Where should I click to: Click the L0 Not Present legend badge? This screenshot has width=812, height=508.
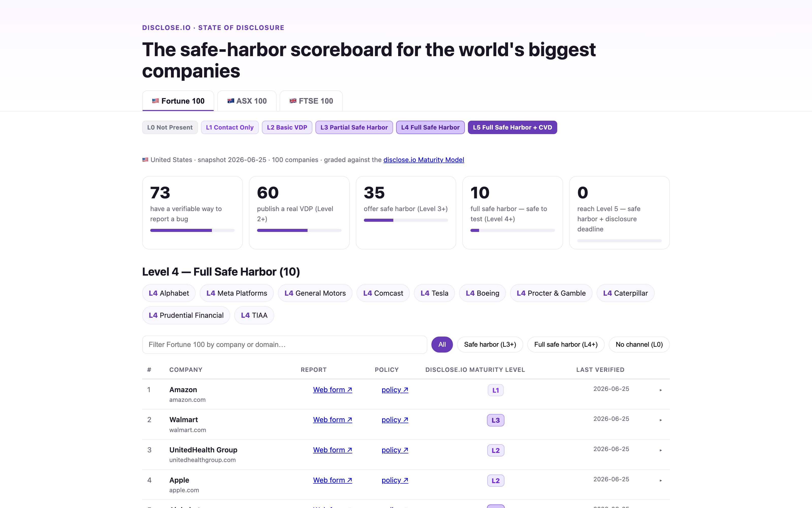pyautogui.click(x=170, y=127)
